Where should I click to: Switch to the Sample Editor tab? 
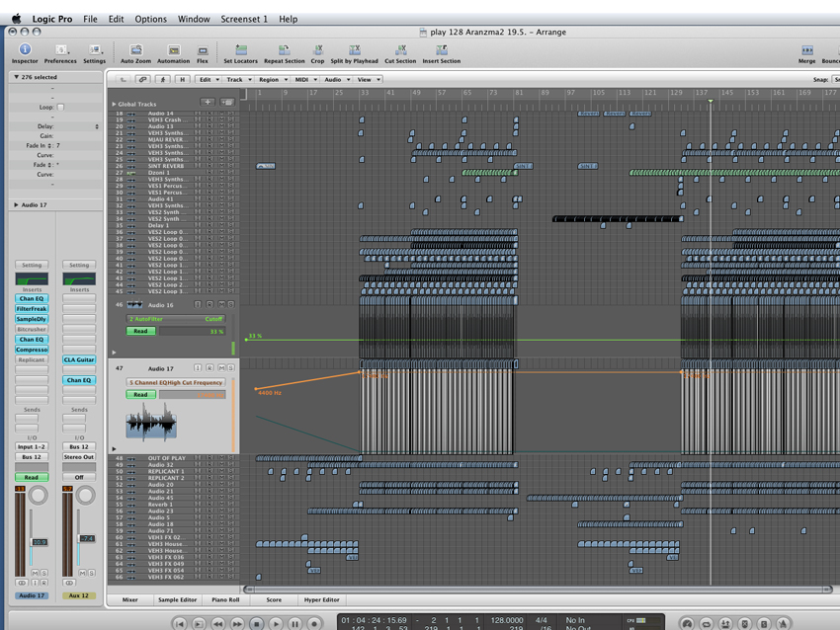click(x=177, y=599)
